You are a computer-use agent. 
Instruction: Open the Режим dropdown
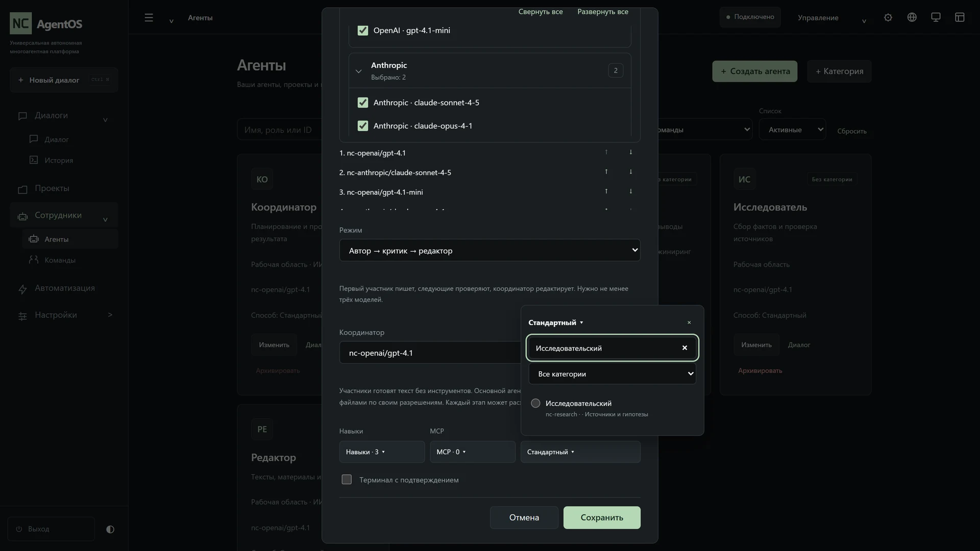[x=489, y=251]
